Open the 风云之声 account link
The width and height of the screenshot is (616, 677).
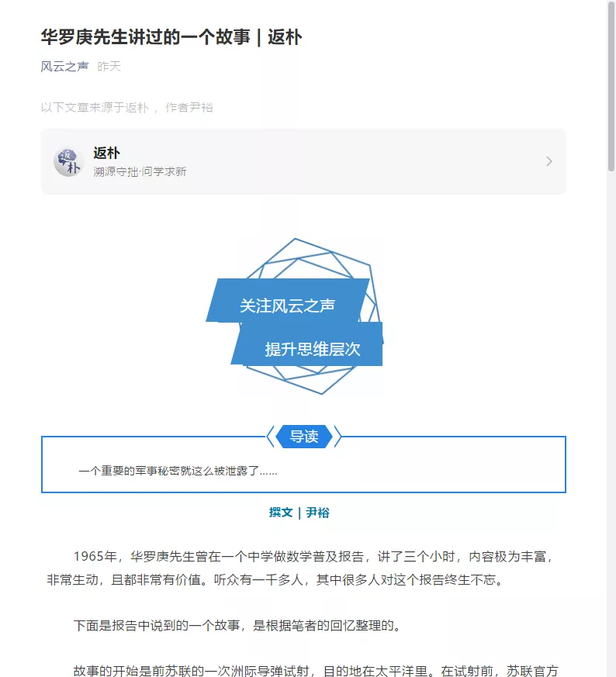click(64, 67)
